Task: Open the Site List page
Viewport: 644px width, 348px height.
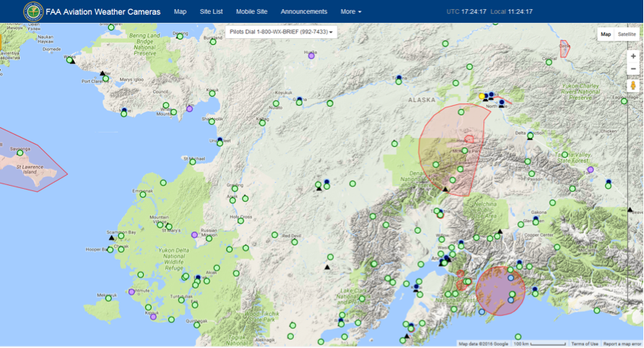Action: point(211,11)
